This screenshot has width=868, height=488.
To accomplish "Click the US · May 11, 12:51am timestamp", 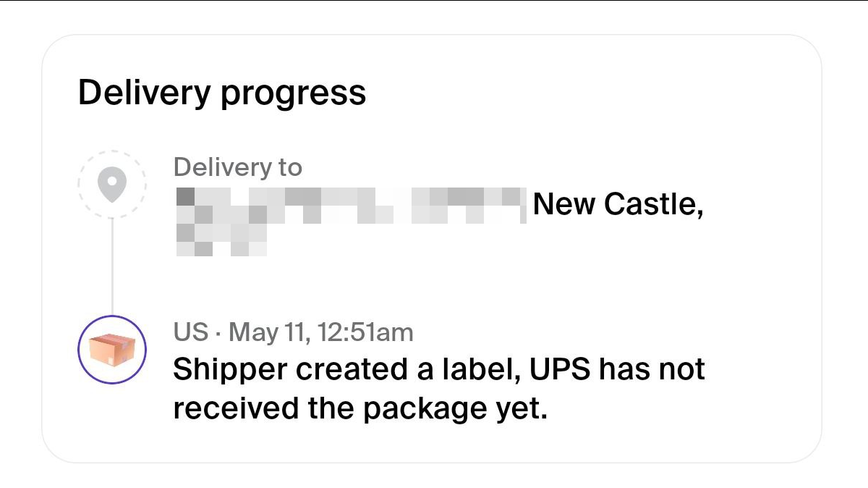I will coord(294,332).
